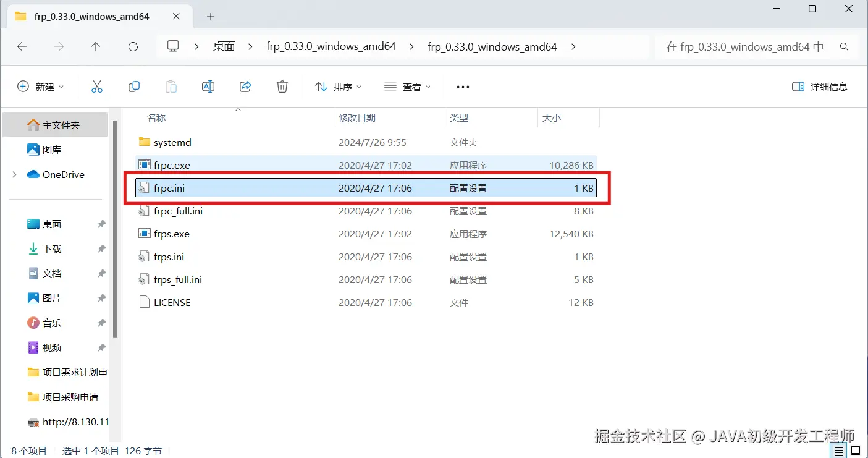Screen dimensions: 868x458
Task: Click 桌面 in address bar breadcrumb
Action: tap(224, 46)
